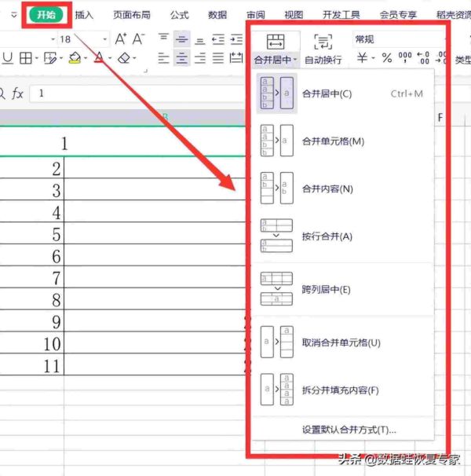Select 取消合并单元格(U) menu option
The height and width of the screenshot is (476, 471).
[x=342, y=342]
